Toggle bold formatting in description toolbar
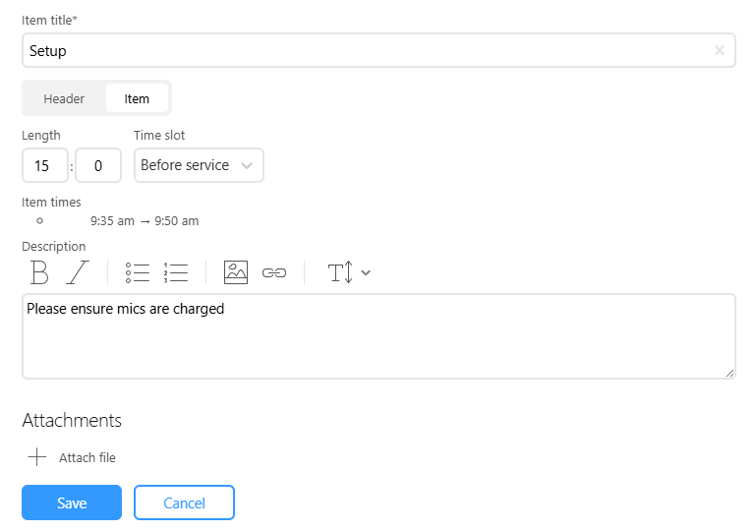Screen dimensions: 756x532 (x=39, y=272)
